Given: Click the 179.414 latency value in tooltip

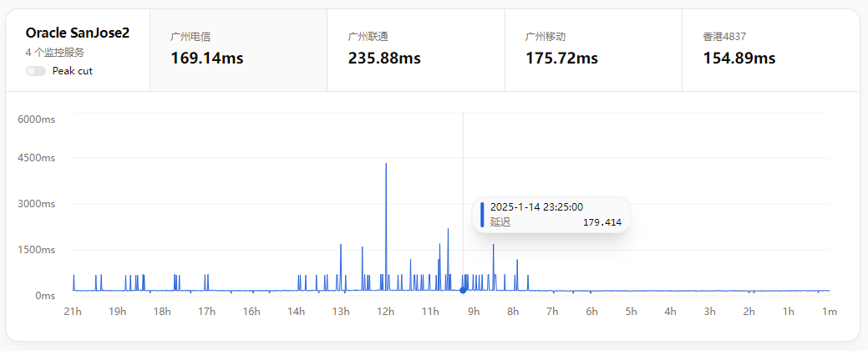Looking at the screenshot, I should [x=602, y=222].
